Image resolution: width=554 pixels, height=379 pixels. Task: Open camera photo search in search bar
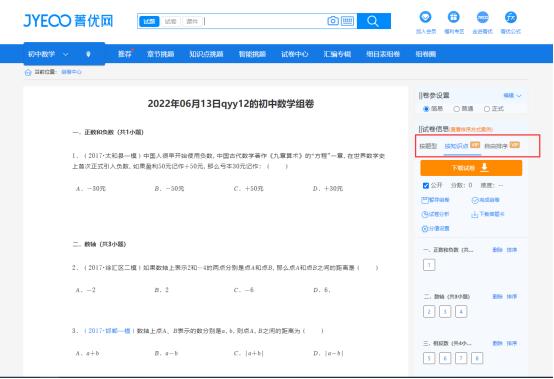coord(332,21)
